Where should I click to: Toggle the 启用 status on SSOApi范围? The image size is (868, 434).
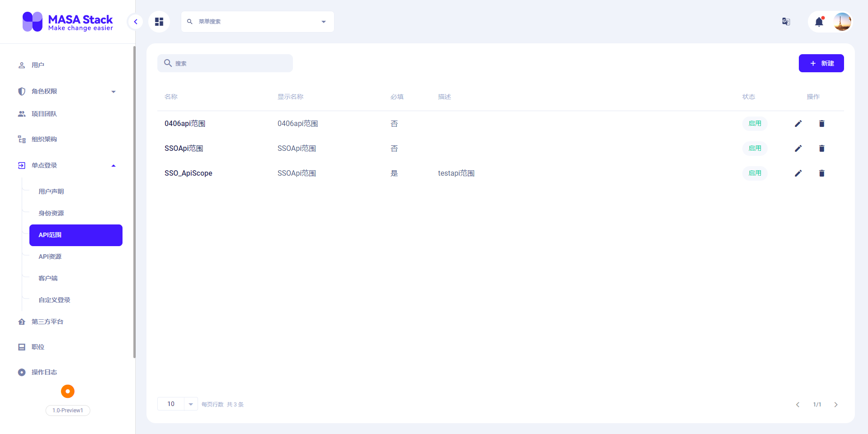[x=755, y=148]
